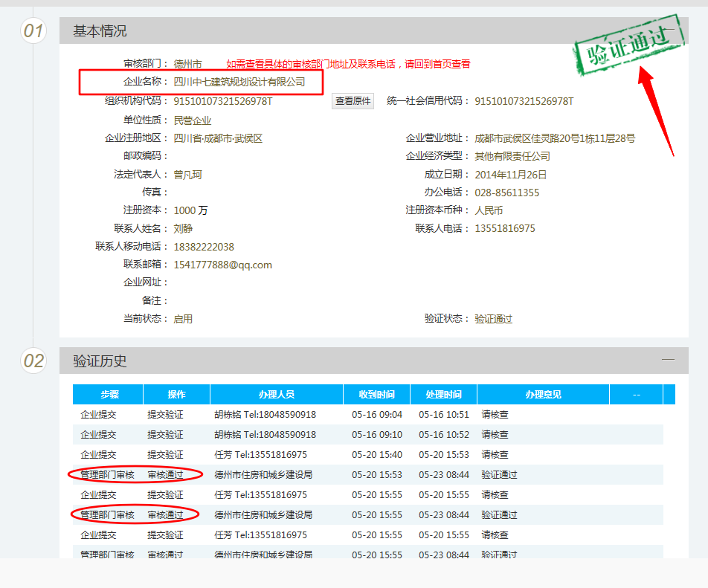Click the 收到时间 column header
The image size is (708, 588).
click(376, 395)
